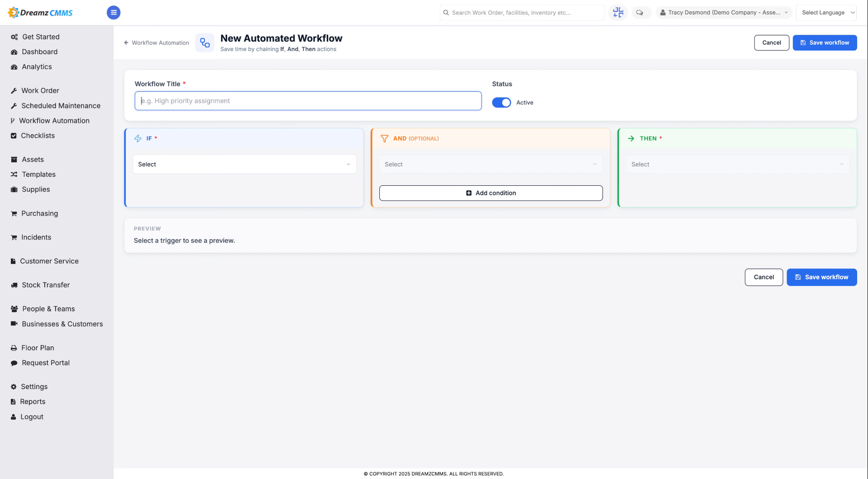Click the Search Work Order field
The height and width of the screenshot is (479, 868).
click(522, 13)
